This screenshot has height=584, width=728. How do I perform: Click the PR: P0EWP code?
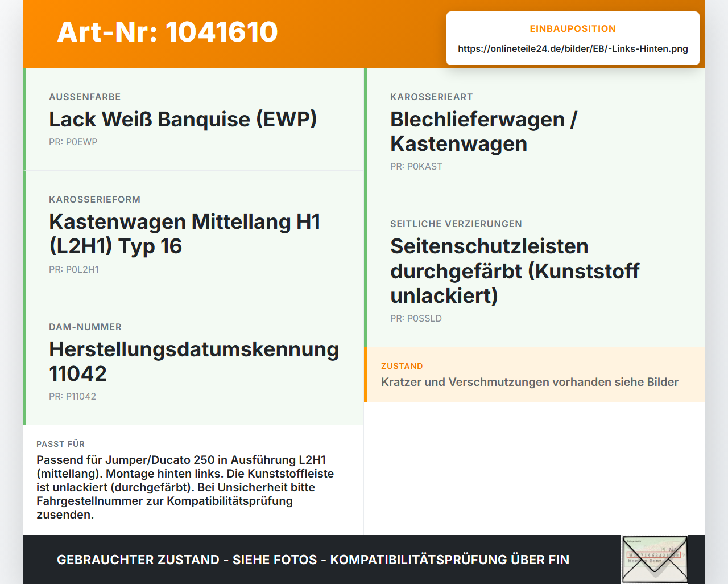tap(73, 142)
